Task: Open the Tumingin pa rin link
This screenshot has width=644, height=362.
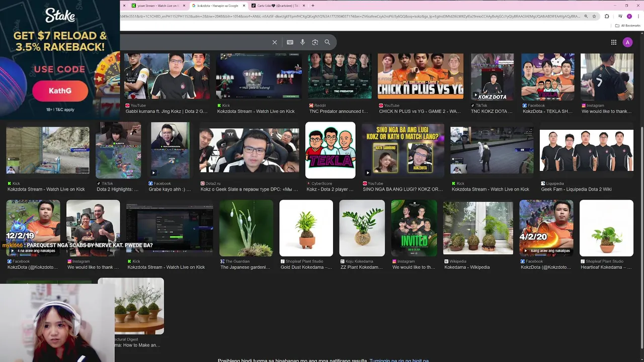Action: coord(399,360)
